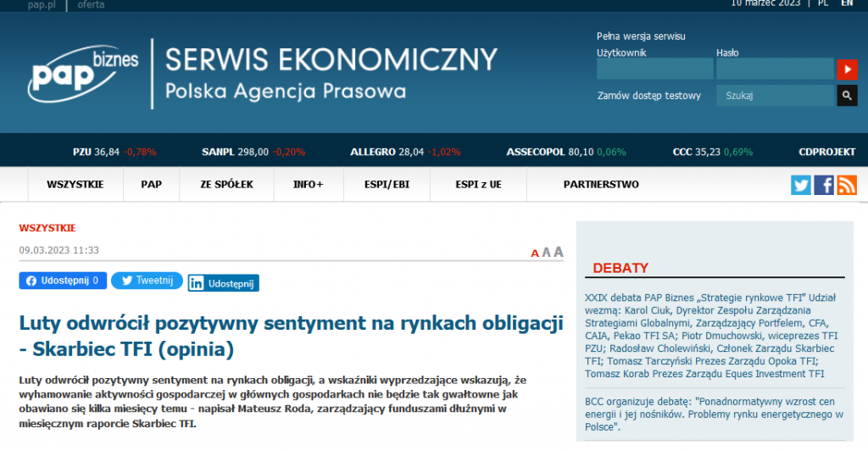The width and height of the screenshot is (868, 451).
Task: Click the SERWIS EKONOMICZNY header title
Action: 331,59
